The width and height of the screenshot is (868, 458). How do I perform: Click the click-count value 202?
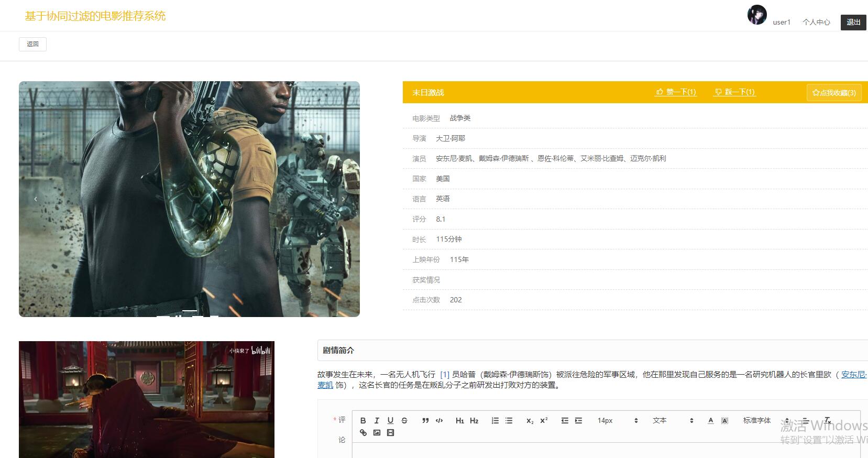coord(456,300)
